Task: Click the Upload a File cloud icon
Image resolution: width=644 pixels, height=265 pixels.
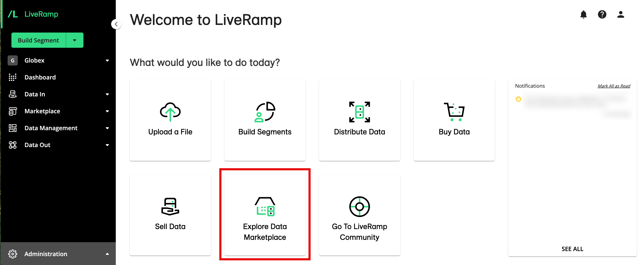Action: 170,112
